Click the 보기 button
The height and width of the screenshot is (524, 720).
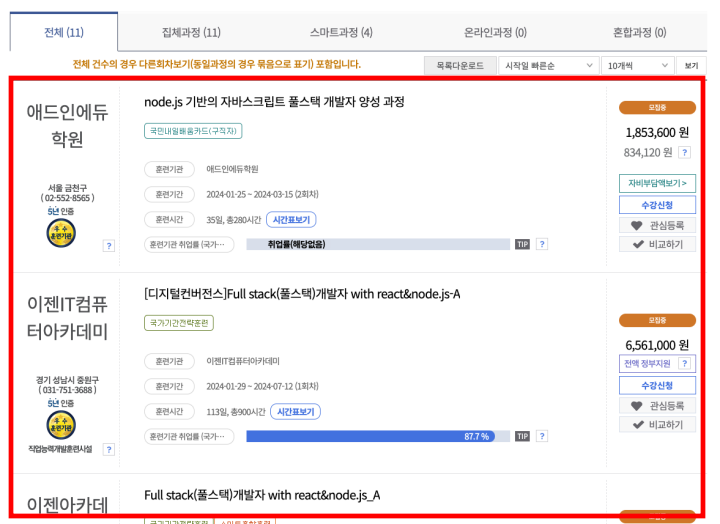[x=691, y=66]
